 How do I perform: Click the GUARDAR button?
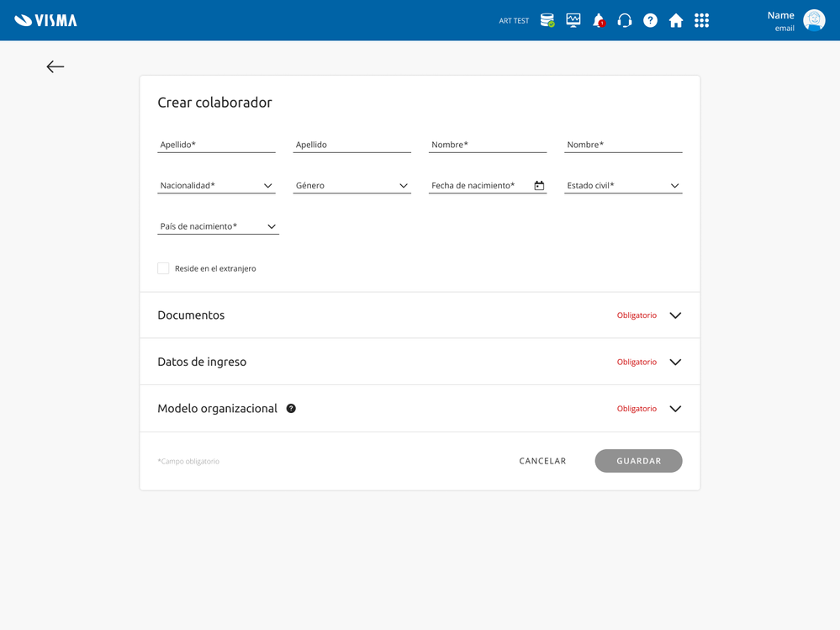(638, 461)
